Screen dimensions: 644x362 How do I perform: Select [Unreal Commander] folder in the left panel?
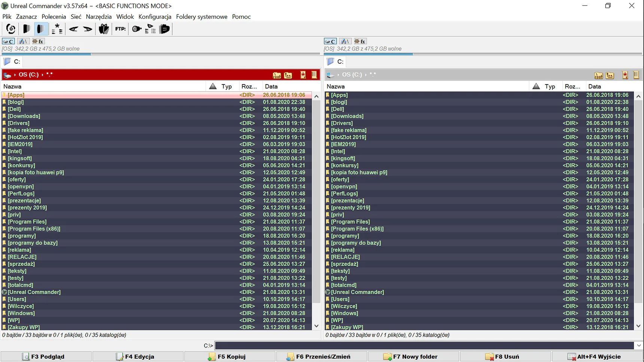coord(157,292)
